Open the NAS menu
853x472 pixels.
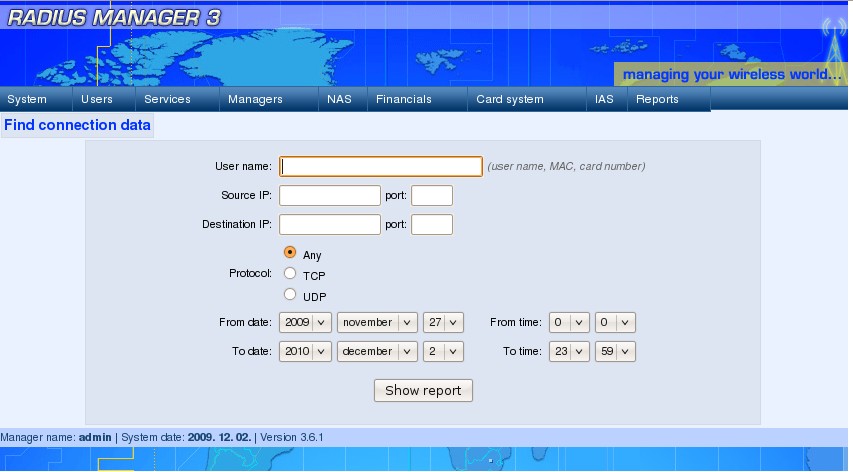click(x=343, y=99)
